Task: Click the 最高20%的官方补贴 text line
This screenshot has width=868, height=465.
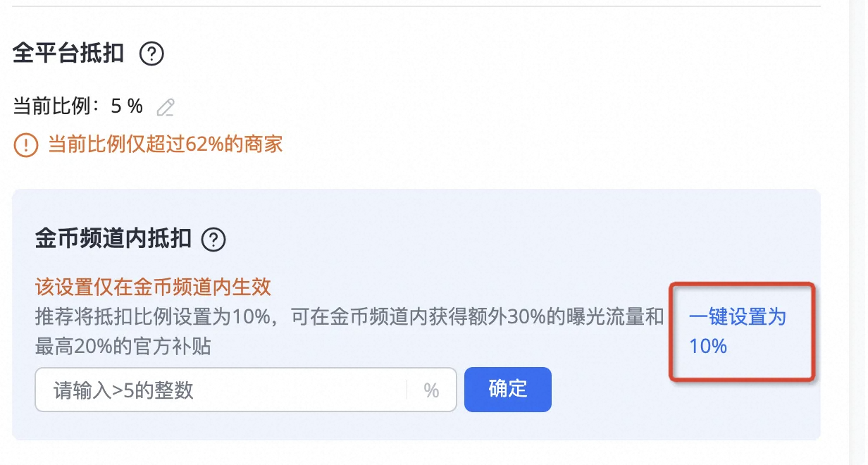Action: pyautogui.click(x=123, y=347)
